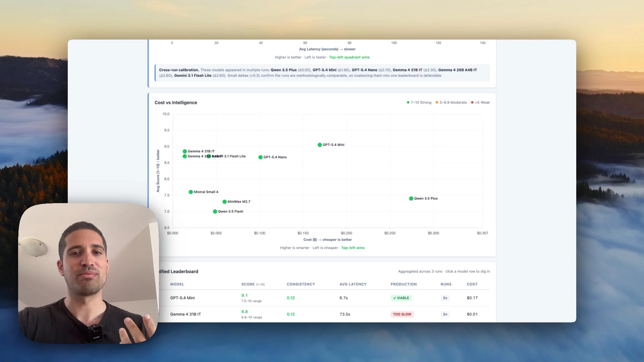This screenshot has height=362, width=644.
Task: Toggle the <5 Weak legend entry
Action: click(480, 103)
